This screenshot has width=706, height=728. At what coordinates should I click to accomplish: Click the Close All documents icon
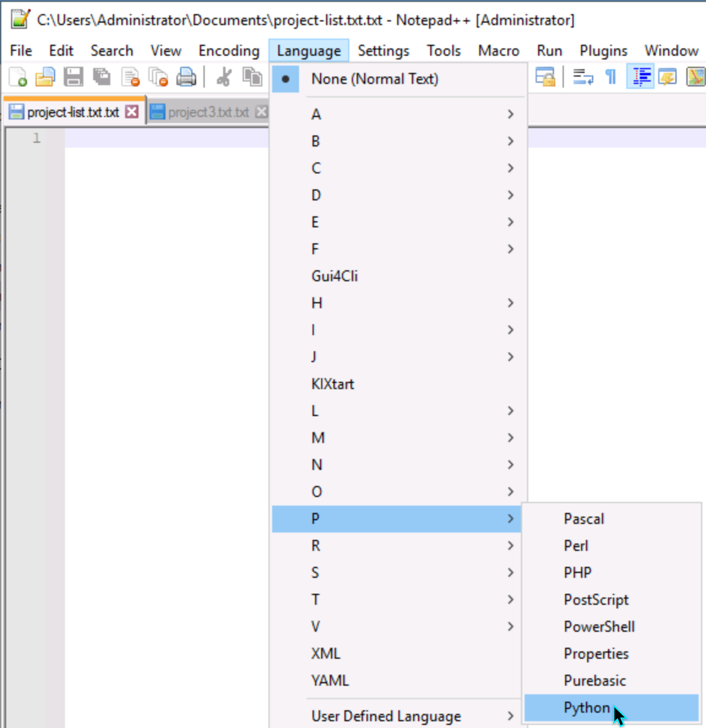(x=158, y=77)
